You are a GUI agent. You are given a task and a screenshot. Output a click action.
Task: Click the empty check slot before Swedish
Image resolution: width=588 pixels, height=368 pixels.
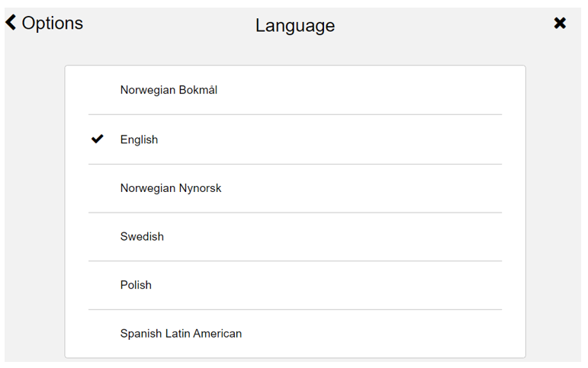(97, 236)
